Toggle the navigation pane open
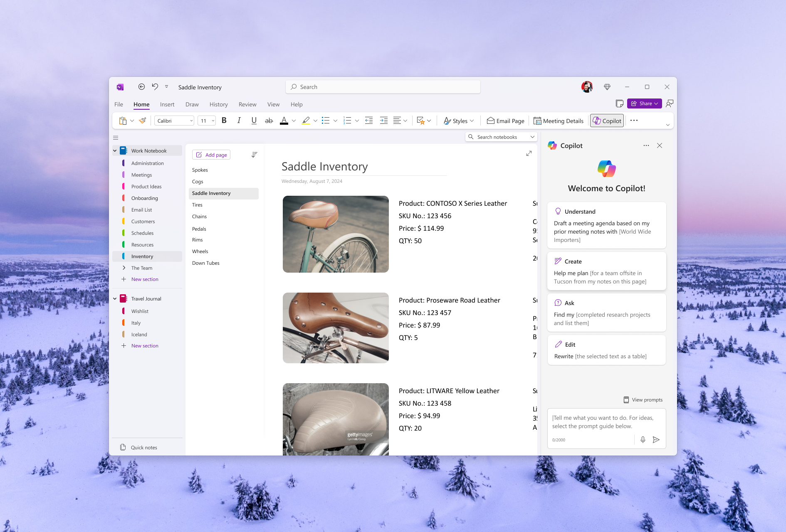This screenshot has height=532, width=786. tap(116, 138)
